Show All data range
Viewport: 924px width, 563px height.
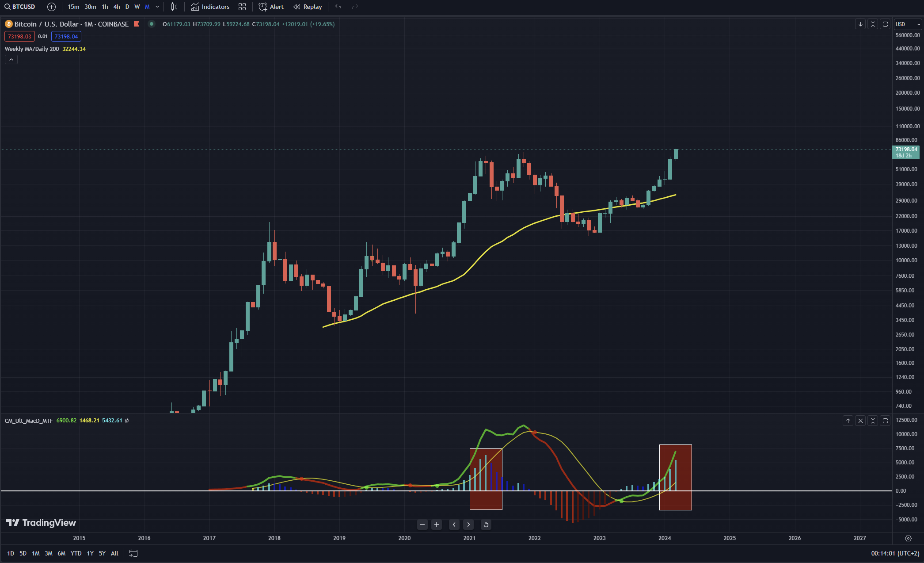tap(114, 553)
